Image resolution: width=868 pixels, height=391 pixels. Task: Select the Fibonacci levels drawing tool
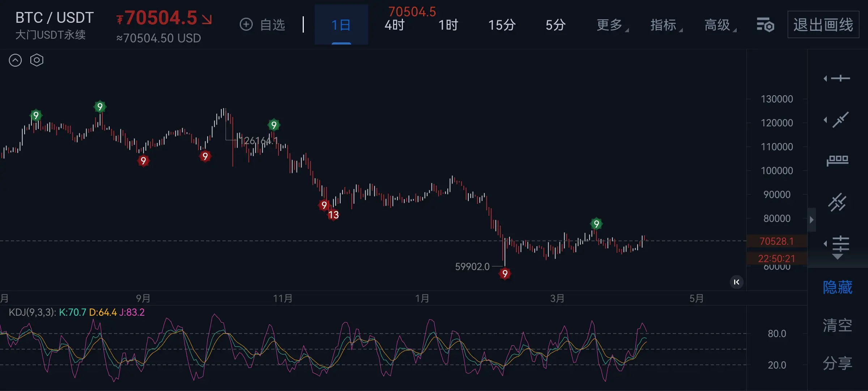tap(841, 244)
